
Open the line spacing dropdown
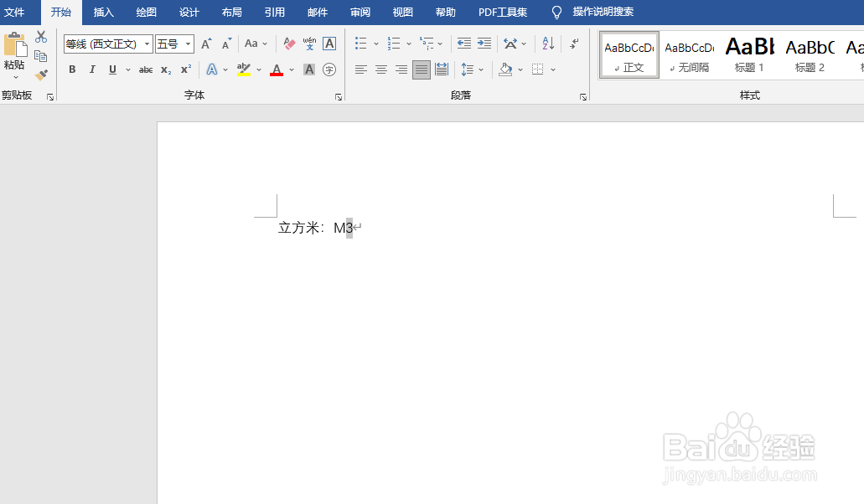[470, 69]
